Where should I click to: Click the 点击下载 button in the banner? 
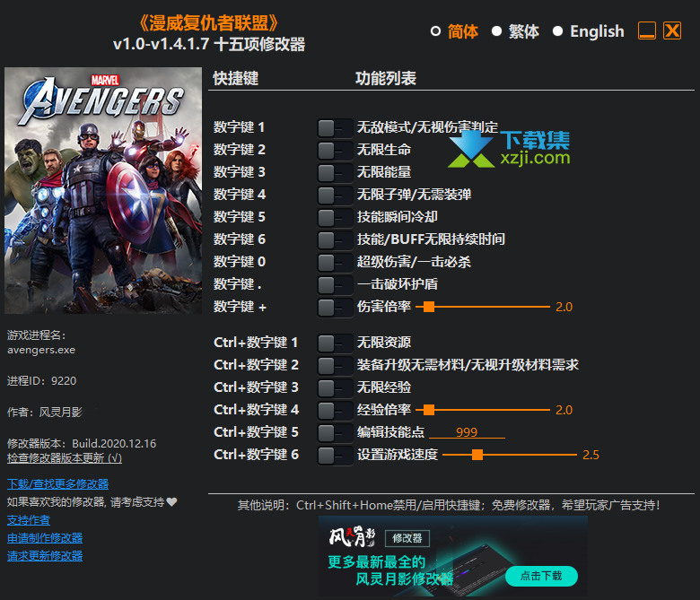(541, 576)
